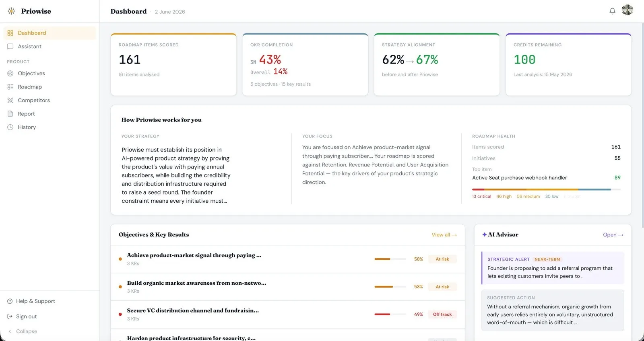
Task: Open the Competitors section
Action: coord(50,100)
